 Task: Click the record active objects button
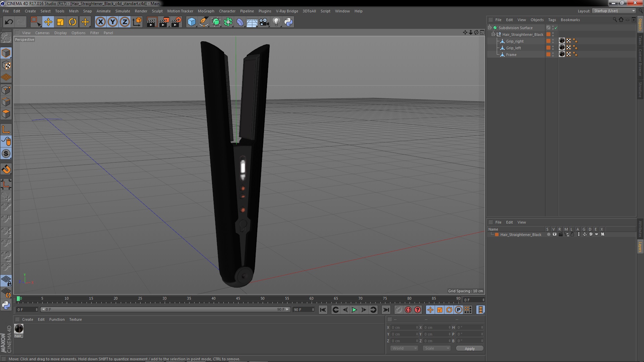pos(398,310)
